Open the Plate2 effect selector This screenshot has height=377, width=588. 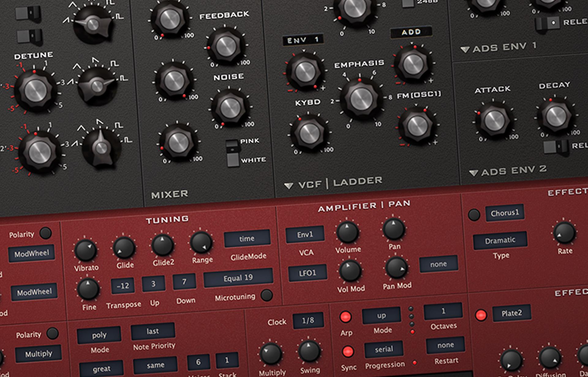tap(511, 313)
